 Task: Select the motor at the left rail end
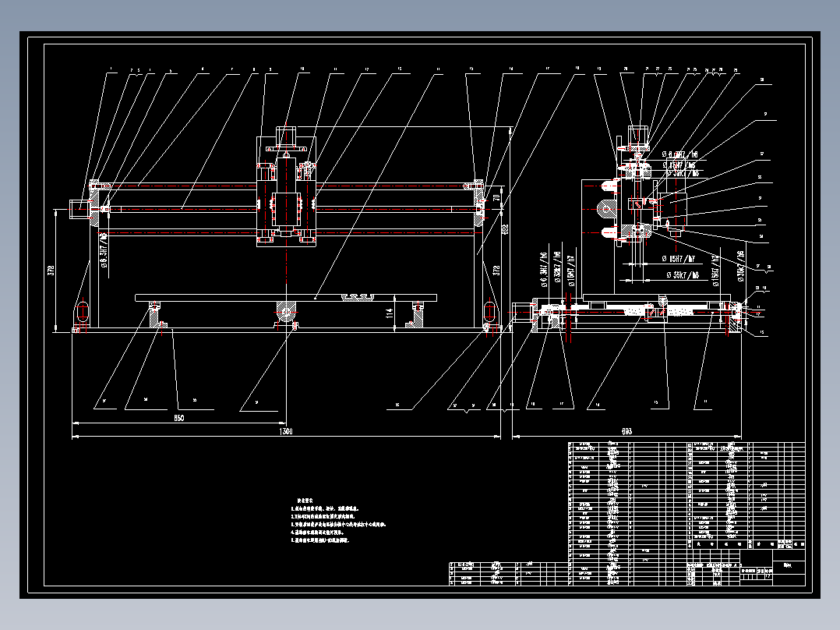pos(81,209)
